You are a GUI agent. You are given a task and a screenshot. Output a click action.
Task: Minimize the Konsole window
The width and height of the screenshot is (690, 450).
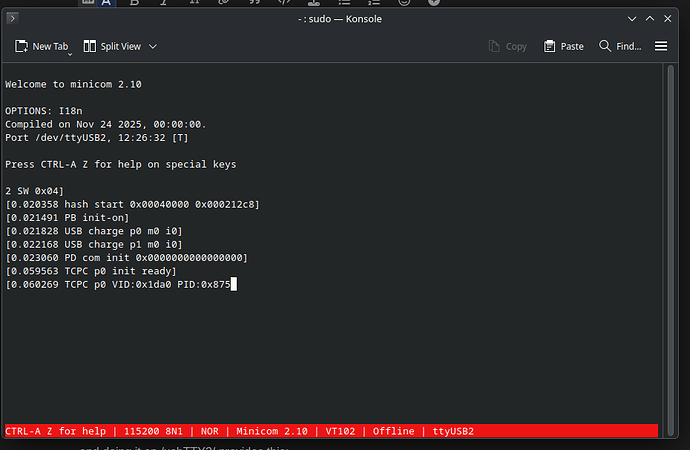coord(632,18)
